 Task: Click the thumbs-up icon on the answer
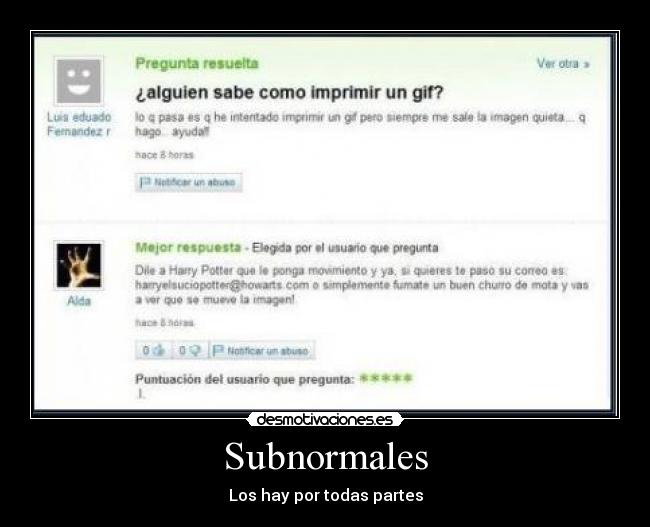(159, 350)
